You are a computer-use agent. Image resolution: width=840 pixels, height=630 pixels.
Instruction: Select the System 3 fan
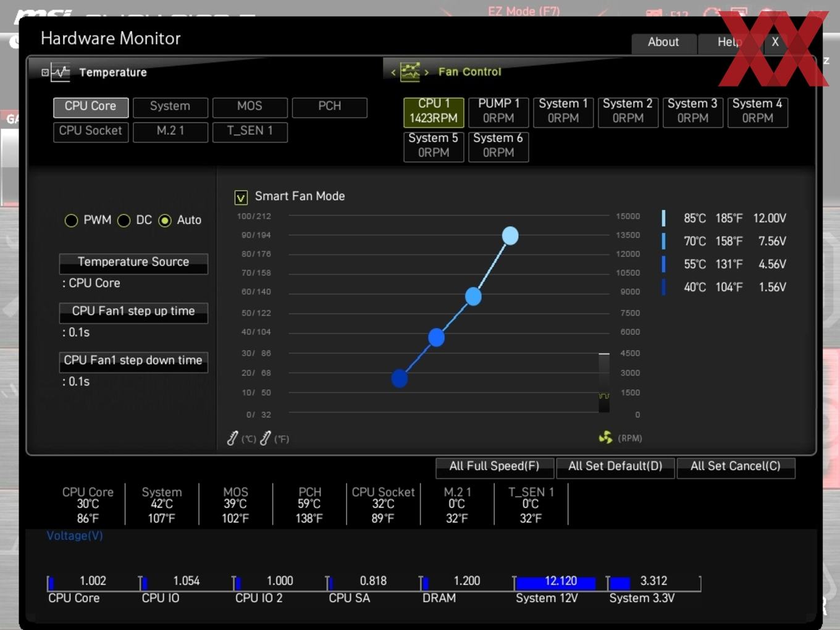pos(693,112)
